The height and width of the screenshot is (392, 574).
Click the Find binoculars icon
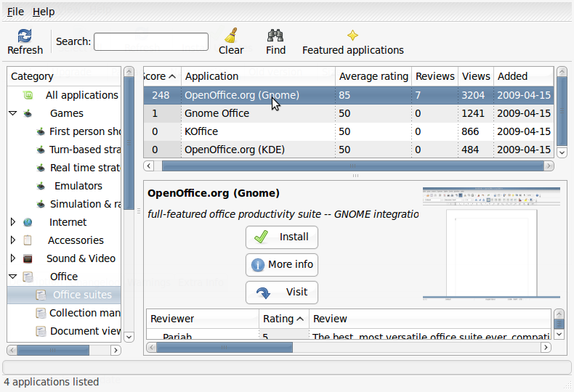click(275, 36)
